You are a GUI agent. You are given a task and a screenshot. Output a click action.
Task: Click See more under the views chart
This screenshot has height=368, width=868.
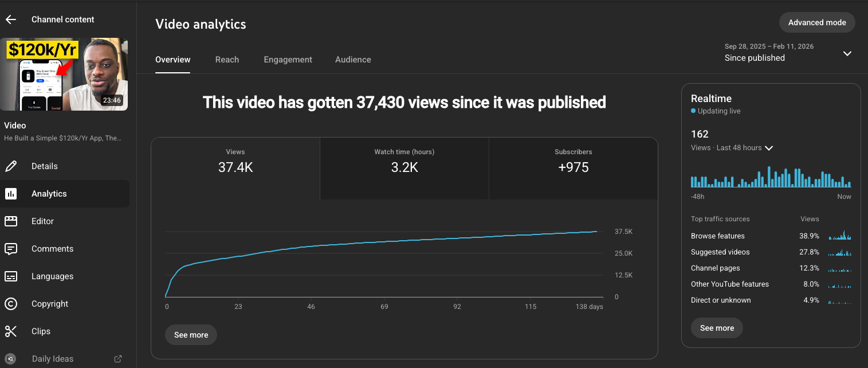pyautogui.click(x=191, y=335)
